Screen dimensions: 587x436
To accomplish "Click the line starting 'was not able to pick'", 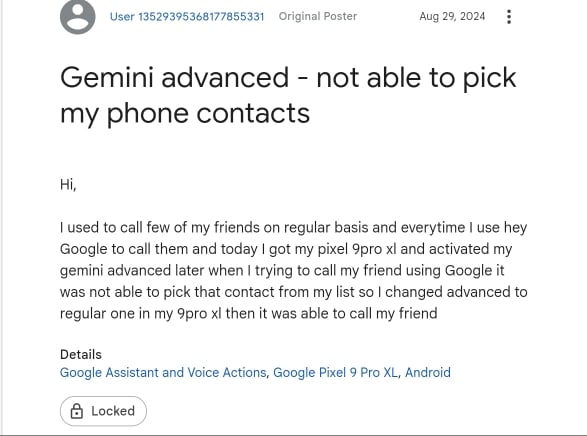I will [x=294, y=292].
